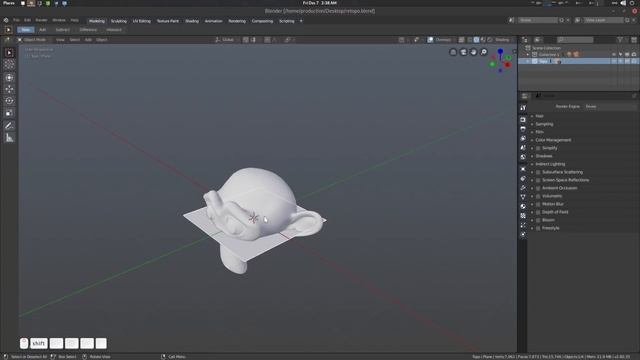This screenshot has width=640, height=360.
Task: Open the Global transform orientation dropdown
Action: coord(228,40)
